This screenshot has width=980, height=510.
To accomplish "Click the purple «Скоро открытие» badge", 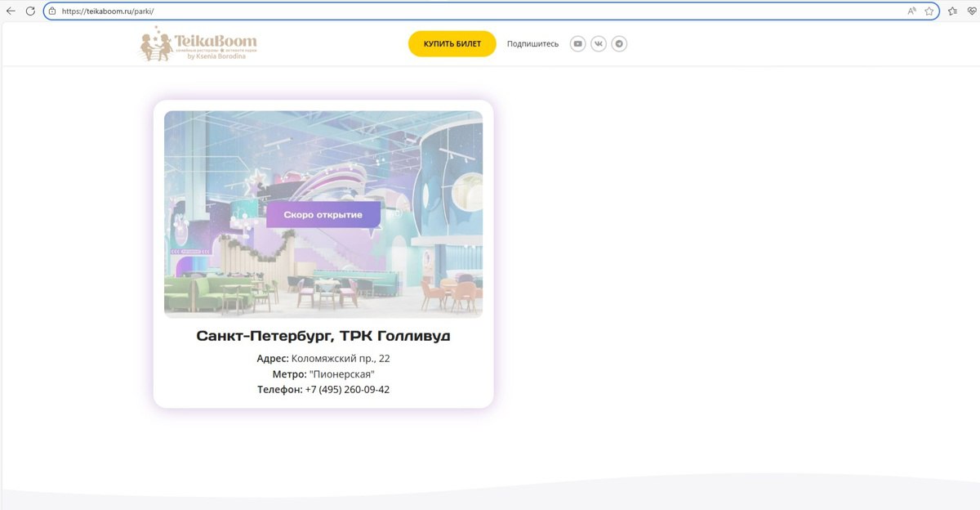I will 323,214.
